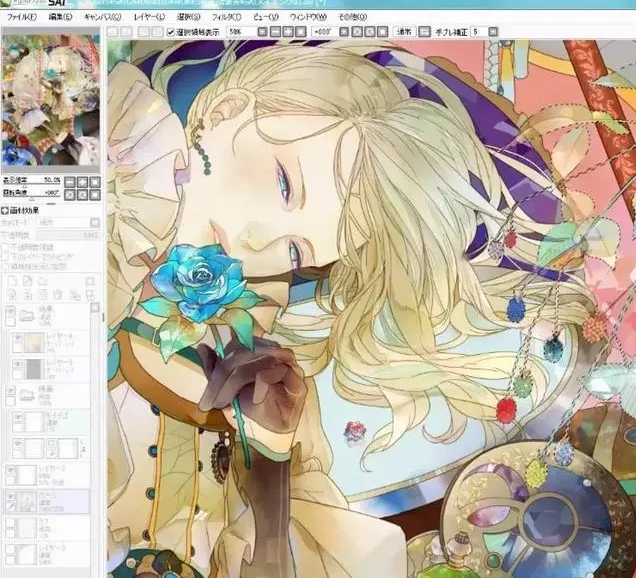Image resolution: width=636 pixels, height=578 pixels.
Task: Click the navigator reset-zoom button
Action: (x=95, y=182)
